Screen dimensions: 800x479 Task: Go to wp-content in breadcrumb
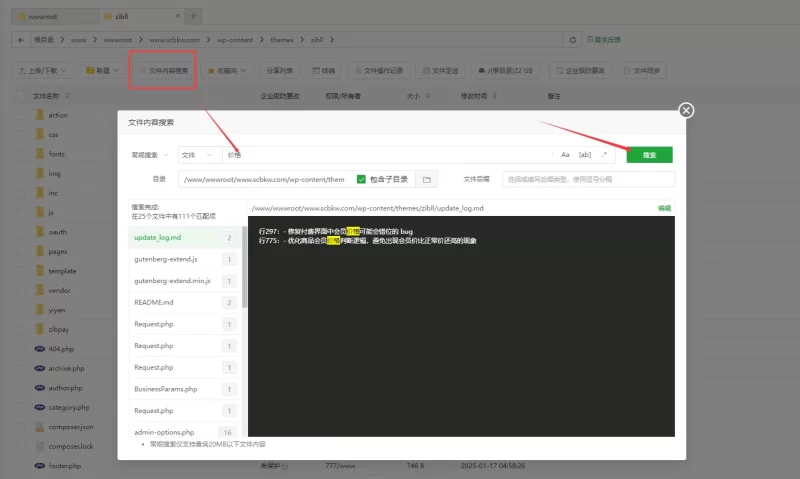coord(235,40)
